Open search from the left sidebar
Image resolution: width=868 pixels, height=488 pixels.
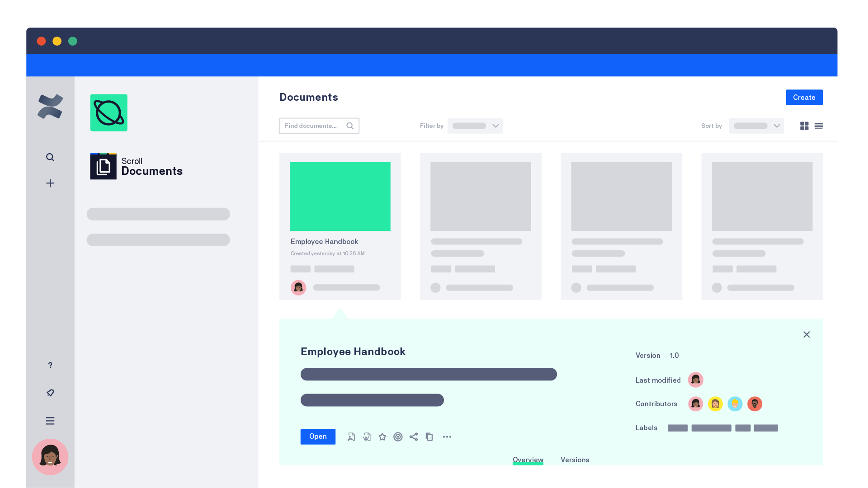[x=50, y=157]
